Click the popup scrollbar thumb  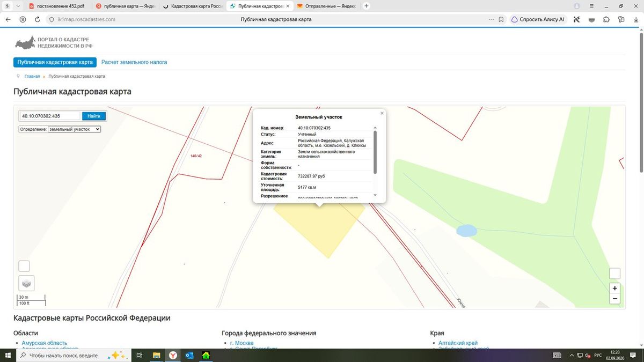pos(375,152)
